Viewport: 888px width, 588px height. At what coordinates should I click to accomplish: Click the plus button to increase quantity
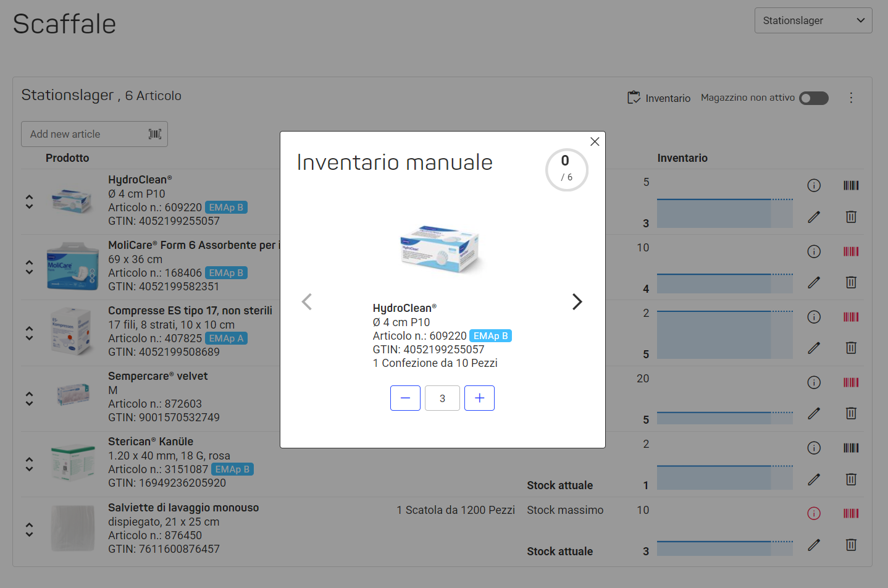tap(479, 398)
